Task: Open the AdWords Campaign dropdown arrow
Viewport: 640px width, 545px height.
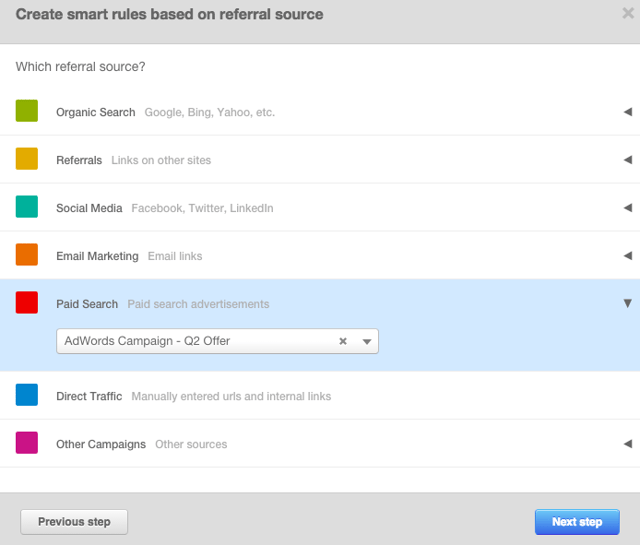Action: [367, 342]
